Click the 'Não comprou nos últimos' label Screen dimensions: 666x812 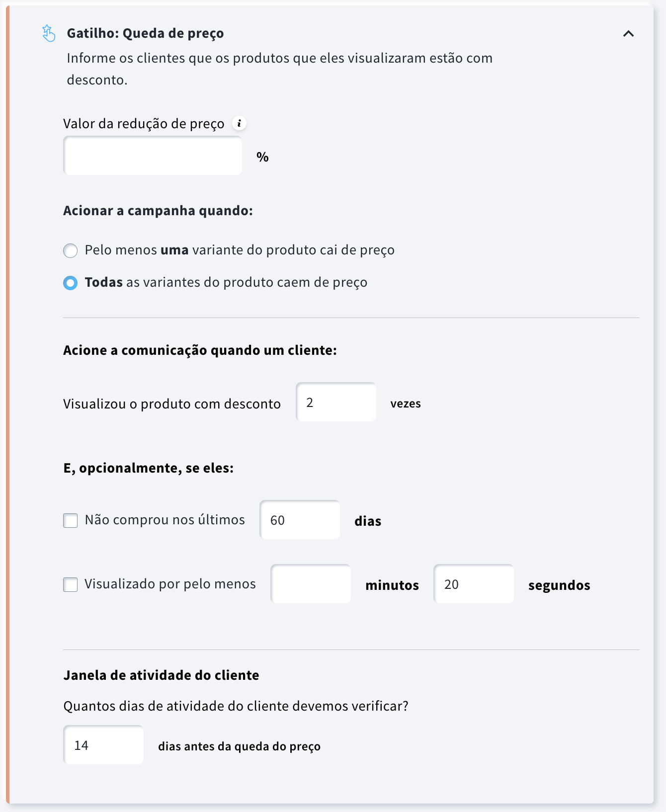click(x=165, y=520)
